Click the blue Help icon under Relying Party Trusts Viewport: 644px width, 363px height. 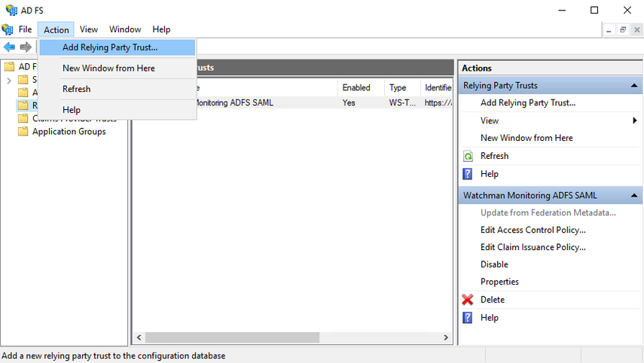pos(468,174)
